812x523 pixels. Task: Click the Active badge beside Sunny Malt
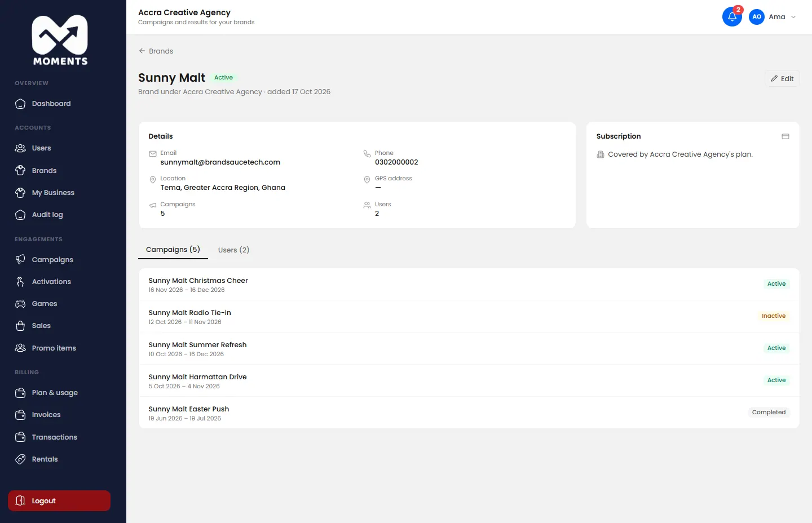point(223,78)
